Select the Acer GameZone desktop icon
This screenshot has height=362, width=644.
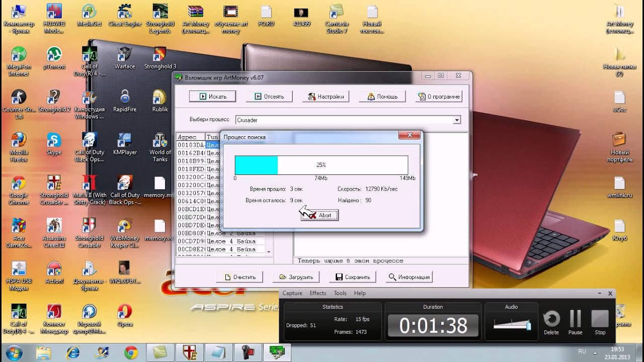[19, 233]
